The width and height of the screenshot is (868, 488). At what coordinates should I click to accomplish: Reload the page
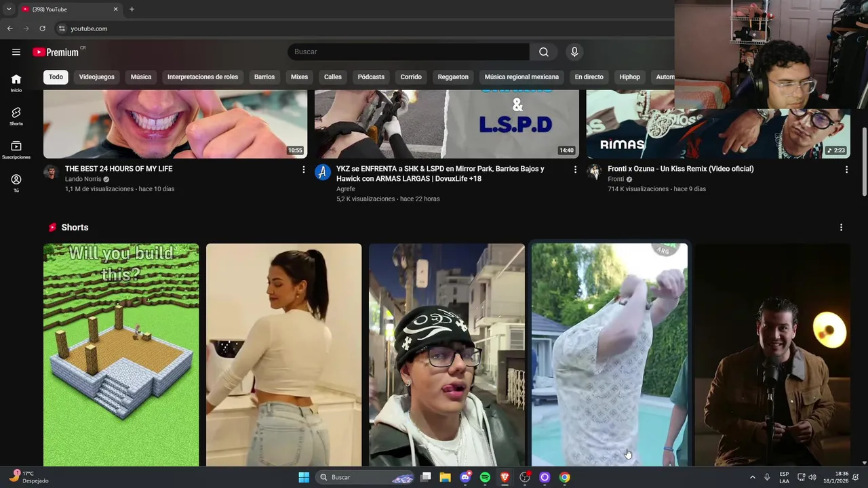(42, 28)
